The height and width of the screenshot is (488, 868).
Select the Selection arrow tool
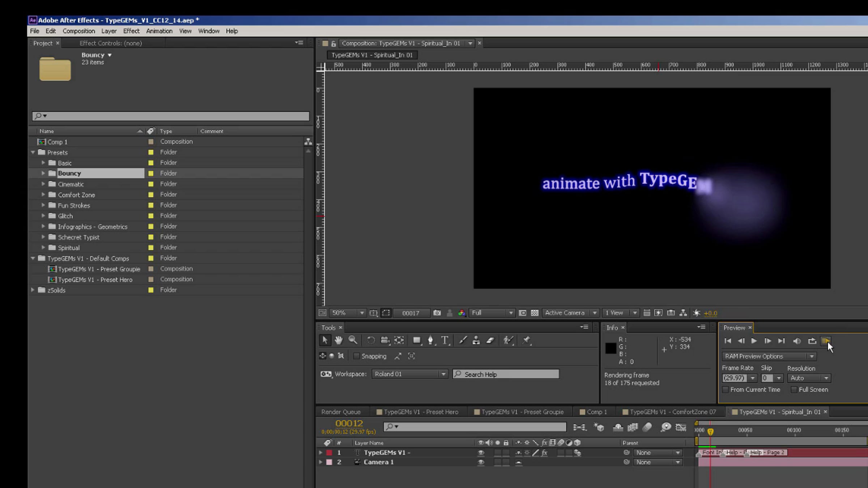(x=324, y=340)
